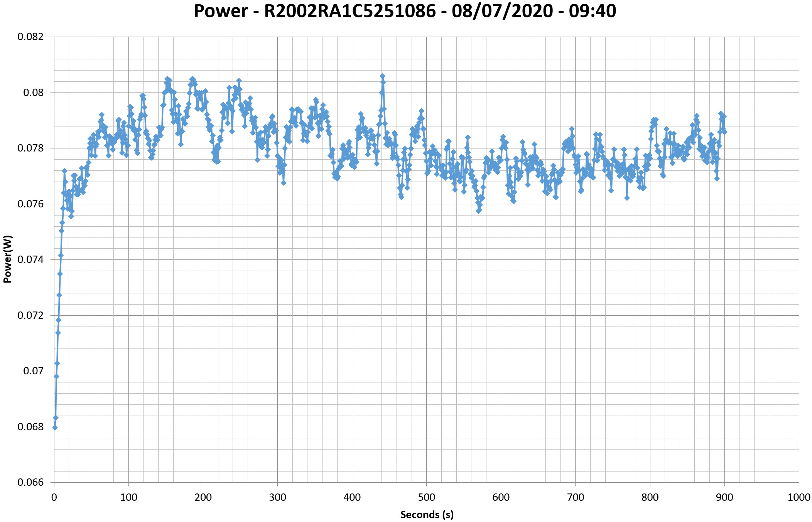This screenshot has height=522, width=812.
Task: Click the peak data marker near 440 seconds
Action: pos(382,76)
